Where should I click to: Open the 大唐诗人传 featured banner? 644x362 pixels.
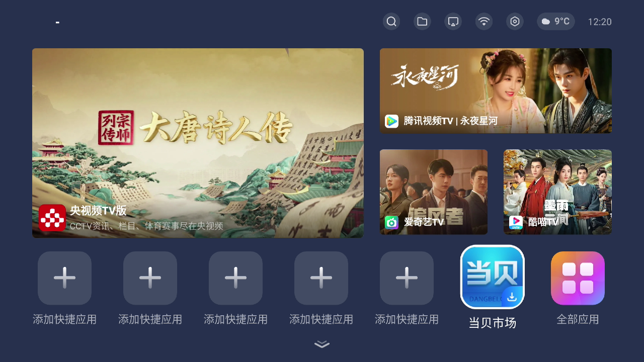tap(198, 143)
